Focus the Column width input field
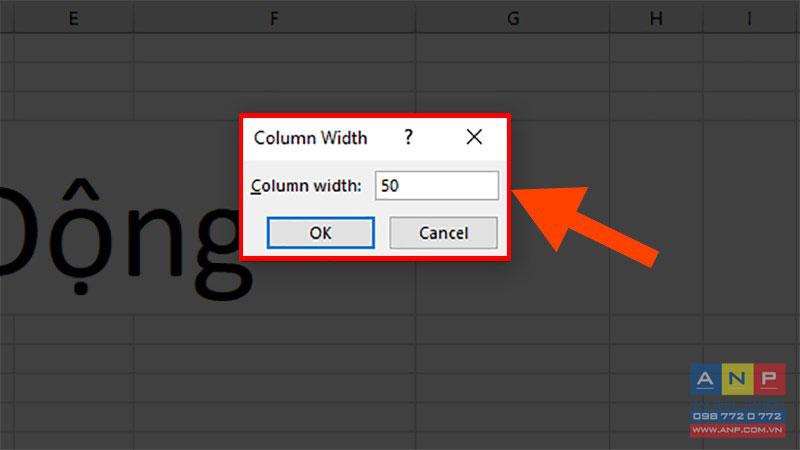 (x=437, y=185)
